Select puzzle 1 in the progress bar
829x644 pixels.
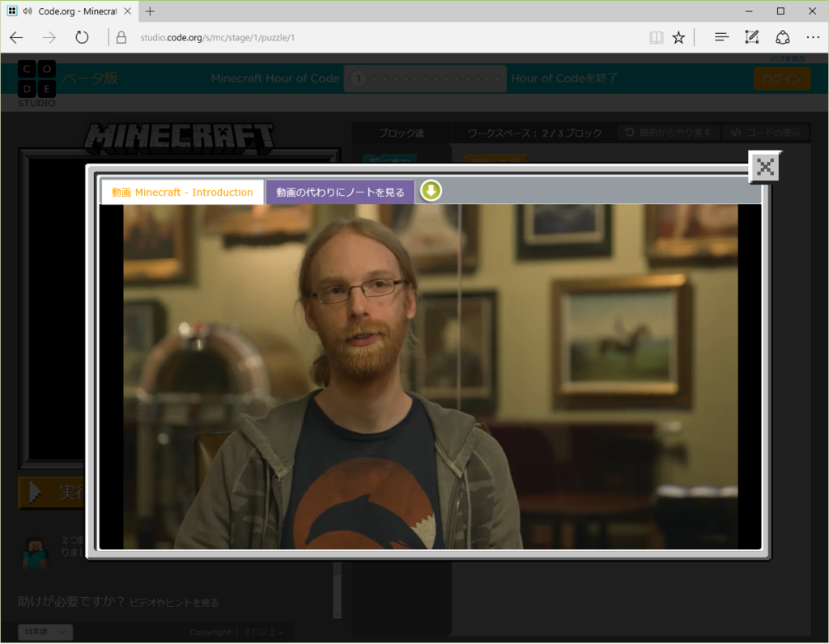click(359, 78)
